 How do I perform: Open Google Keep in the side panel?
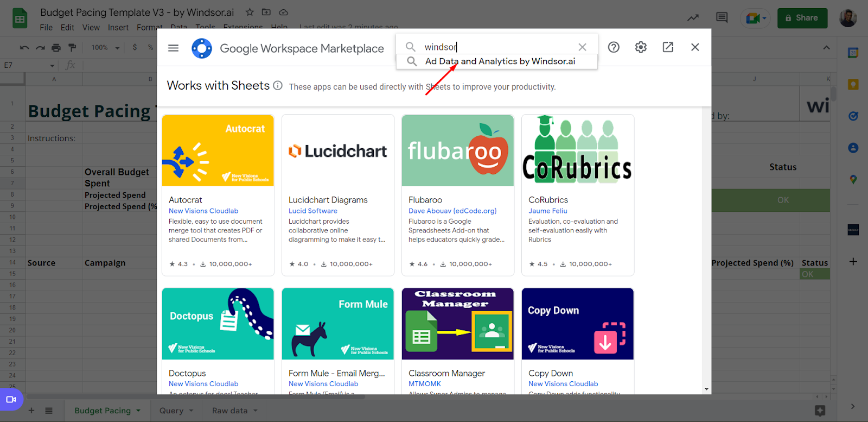click(x=853, y=84)
